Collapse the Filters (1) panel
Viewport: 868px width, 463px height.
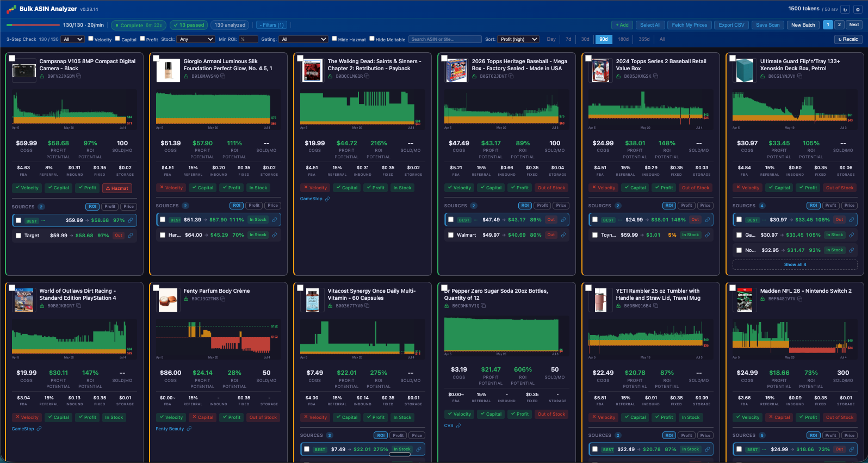(271, 25)
